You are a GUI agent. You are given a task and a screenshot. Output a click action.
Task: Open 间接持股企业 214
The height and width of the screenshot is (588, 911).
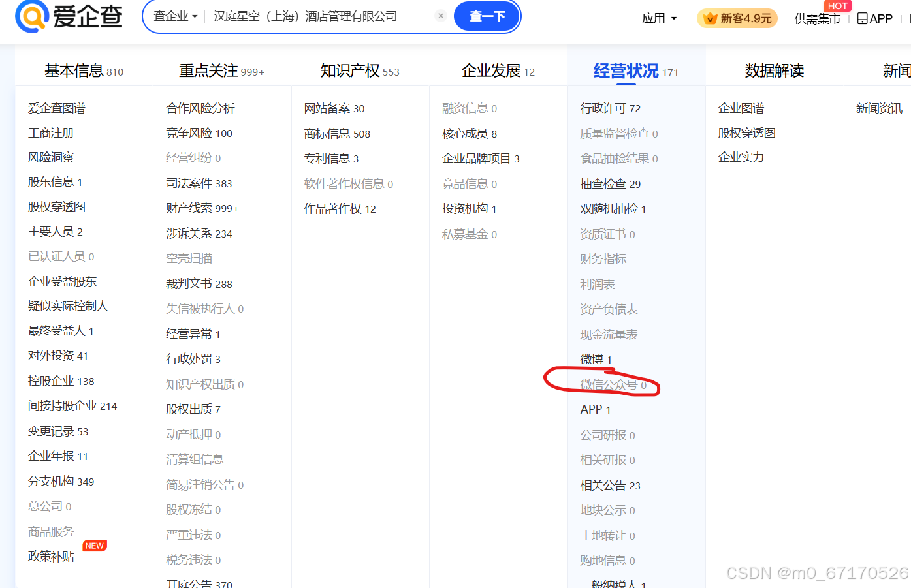click(x=72, y=406)
